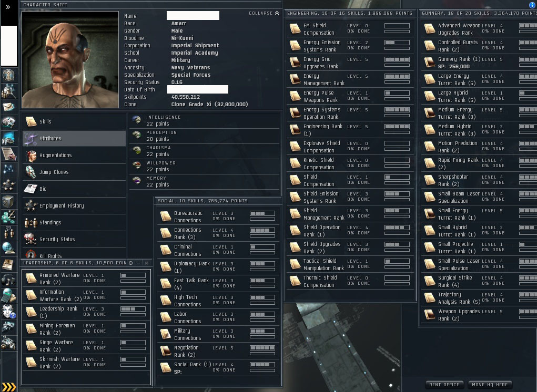Select Thermic Shield Compensation skill
The width and height of the screenshot is (537, 392).
click(x=351, y=281)
